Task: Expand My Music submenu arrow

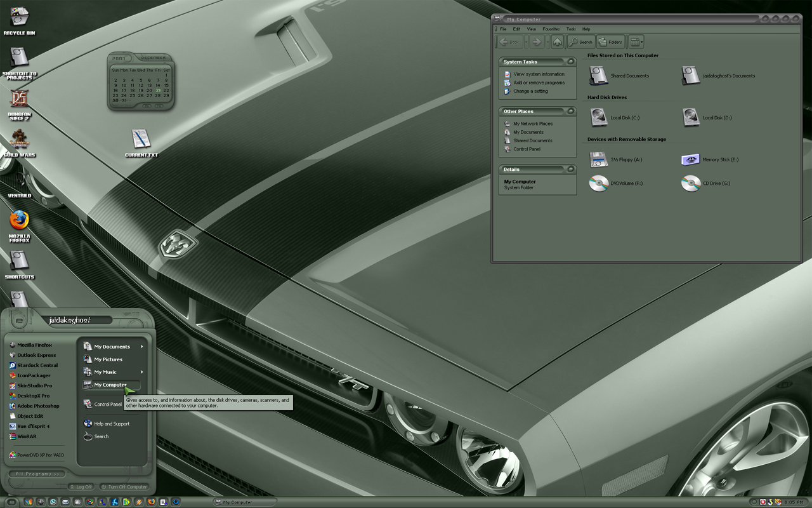Action: point(142,372)
